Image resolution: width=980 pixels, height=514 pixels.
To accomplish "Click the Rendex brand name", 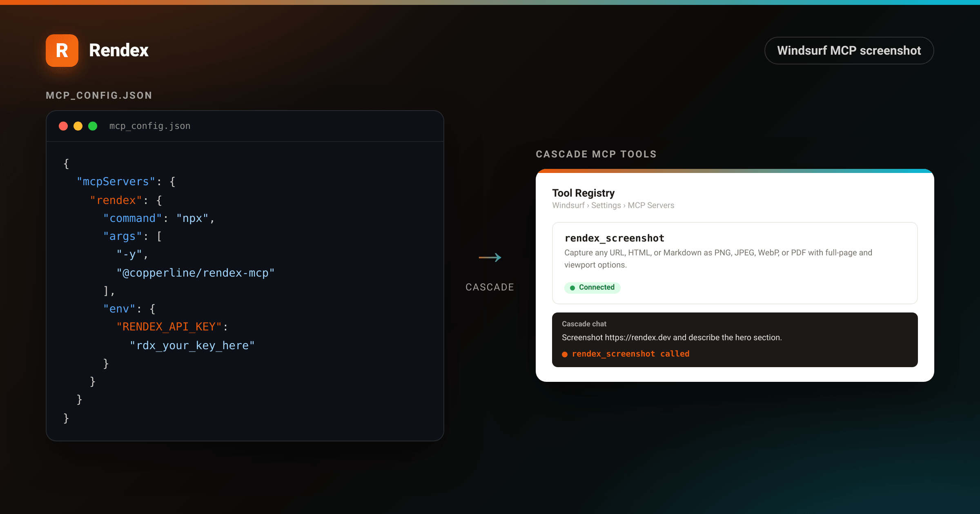I will 119,51.
